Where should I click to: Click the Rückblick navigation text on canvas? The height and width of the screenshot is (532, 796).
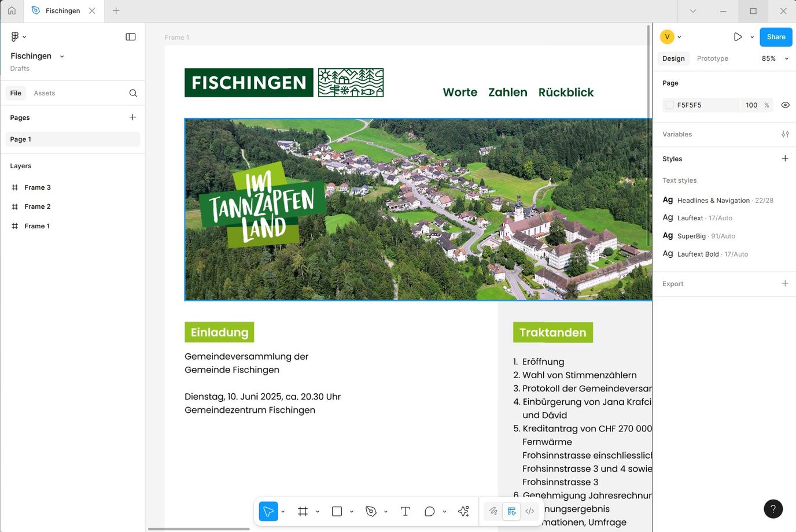pyautogui.click(x=566, y=92)
